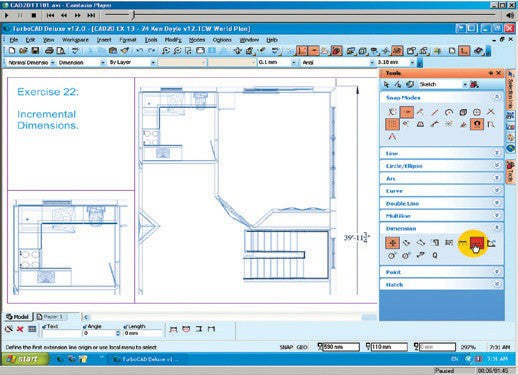518x375 pixels.
Task: Click the Open file folder icon
Action: (23, 51)
